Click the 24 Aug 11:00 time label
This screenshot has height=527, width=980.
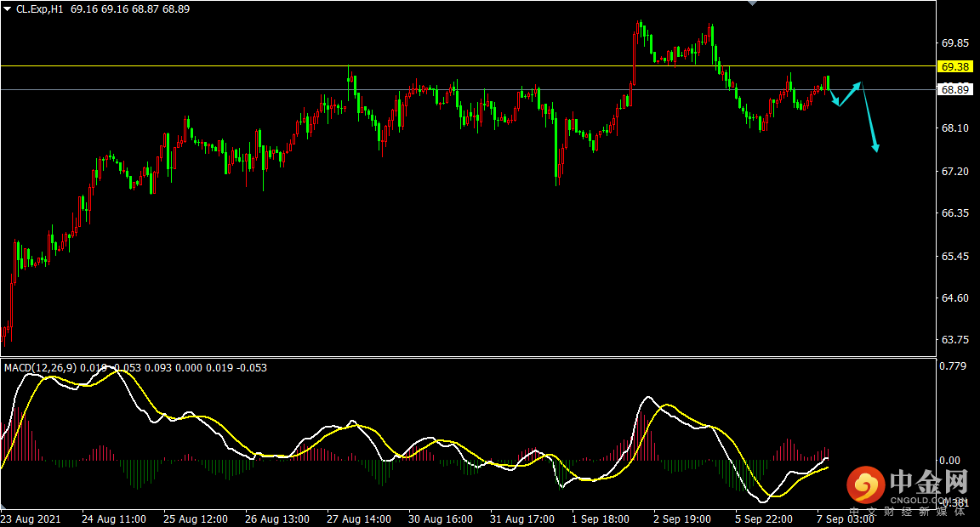coord(114,518)
